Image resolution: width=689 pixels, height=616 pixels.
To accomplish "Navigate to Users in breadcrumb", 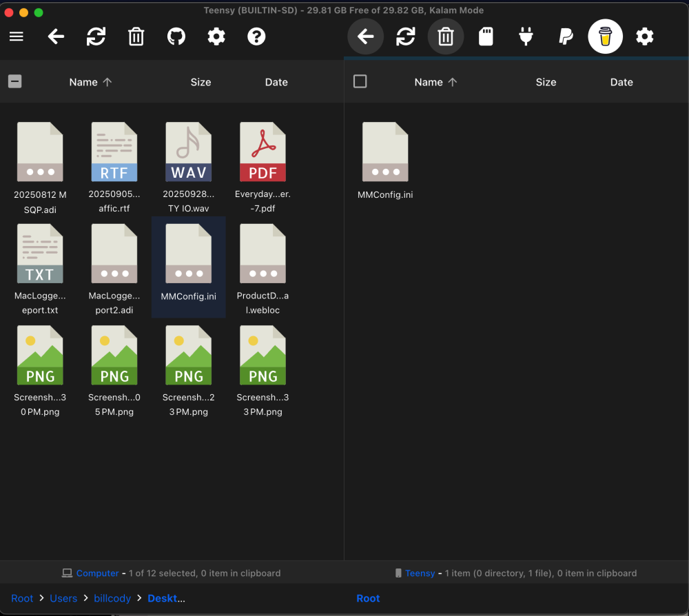I will (x=63, y=598).
